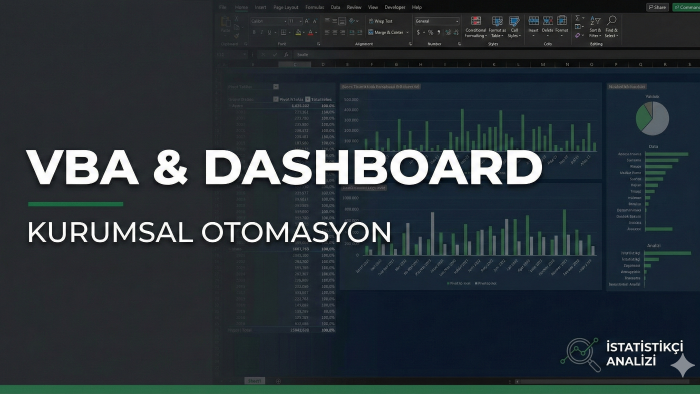
Task: Click the AutoSum sigma icon
Action: [577, 18]
